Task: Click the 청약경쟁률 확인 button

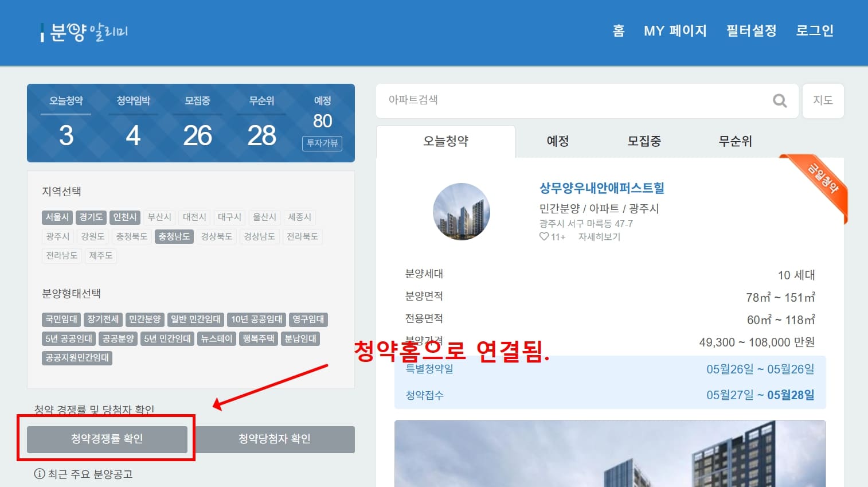Action: [x=107, y=439]
